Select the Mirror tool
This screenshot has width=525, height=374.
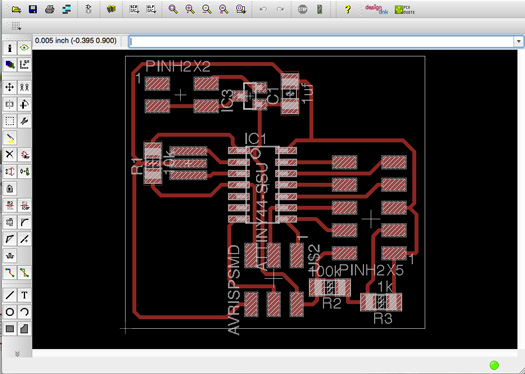[x=10, y=104]
